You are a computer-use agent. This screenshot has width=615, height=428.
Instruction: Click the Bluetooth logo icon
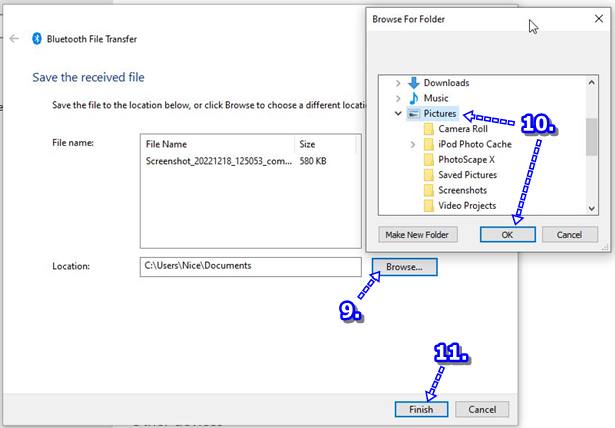pos(37,38)
